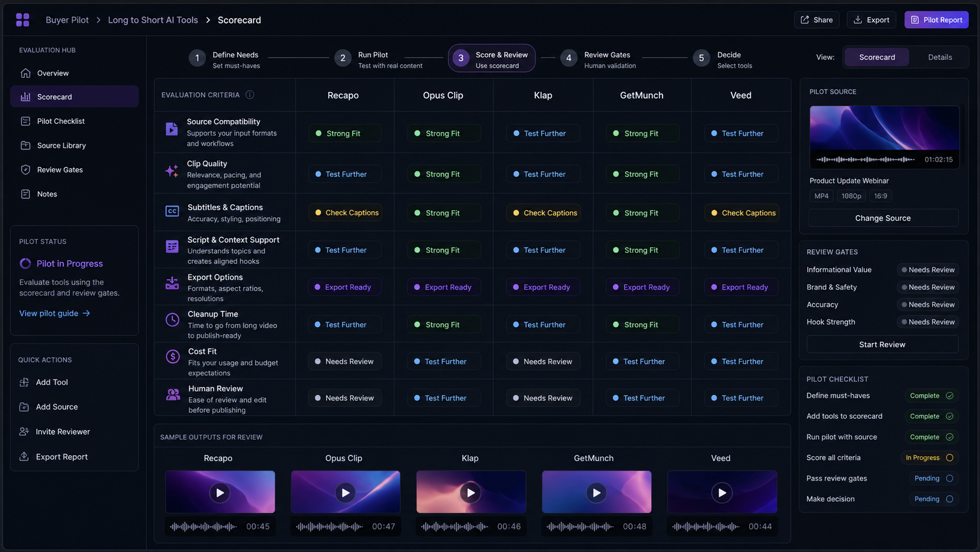
Task: Click Opus Clip Source Compatibility Strong Fit
Action: pos(444,134)
